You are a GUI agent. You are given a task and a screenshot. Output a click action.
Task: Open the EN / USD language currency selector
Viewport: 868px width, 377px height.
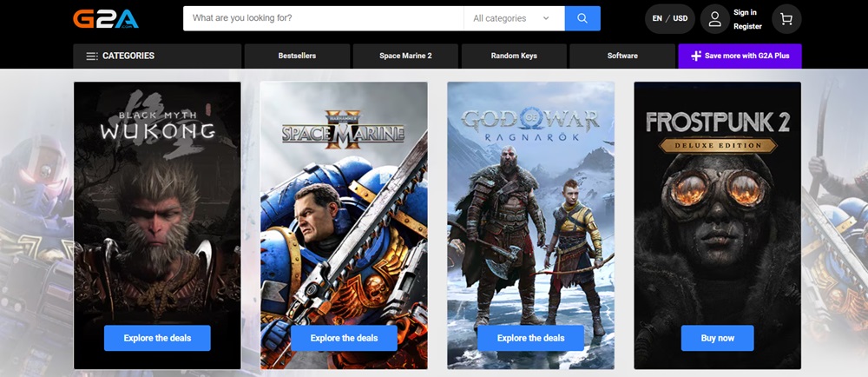(670, 19)
